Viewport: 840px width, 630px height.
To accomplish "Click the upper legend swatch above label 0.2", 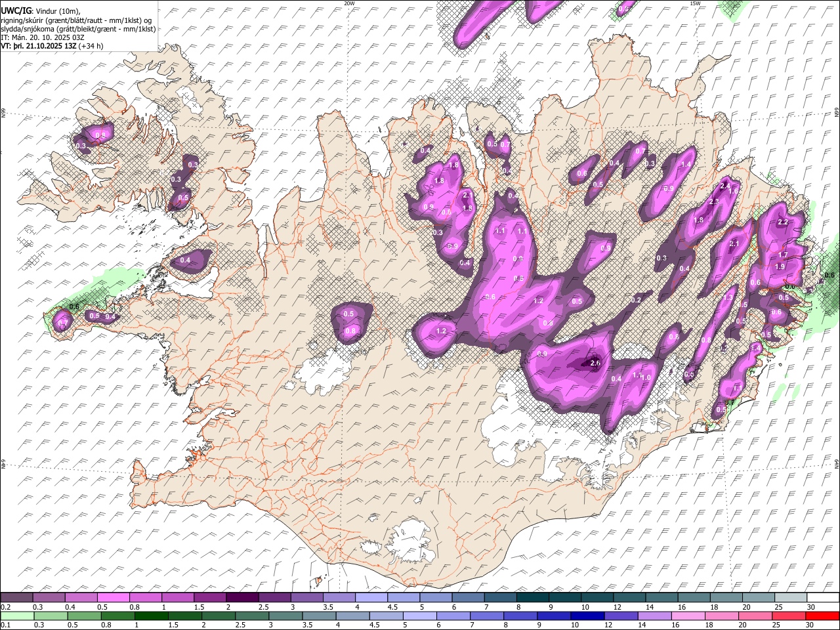I will pos(16,597).
